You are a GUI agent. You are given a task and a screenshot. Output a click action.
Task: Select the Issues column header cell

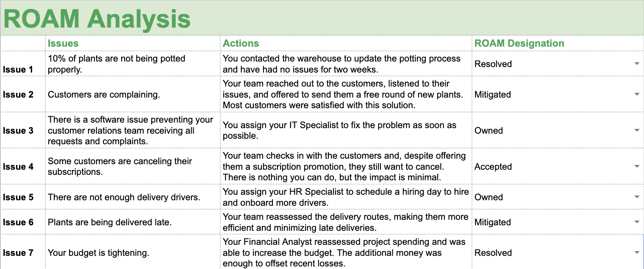pyautogui.click(x=133, y=43)
